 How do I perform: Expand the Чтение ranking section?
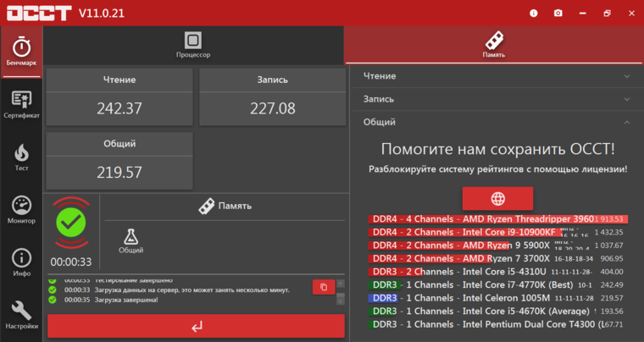click(x=497, y=76)
